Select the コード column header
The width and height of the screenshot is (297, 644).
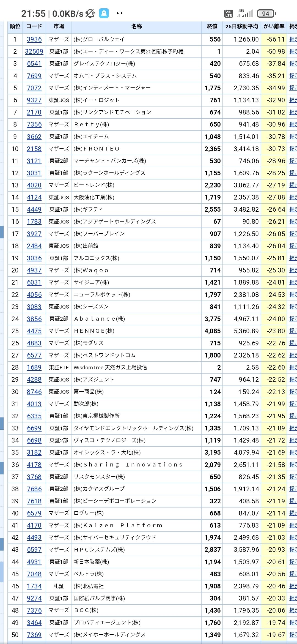tap(34, 26)
